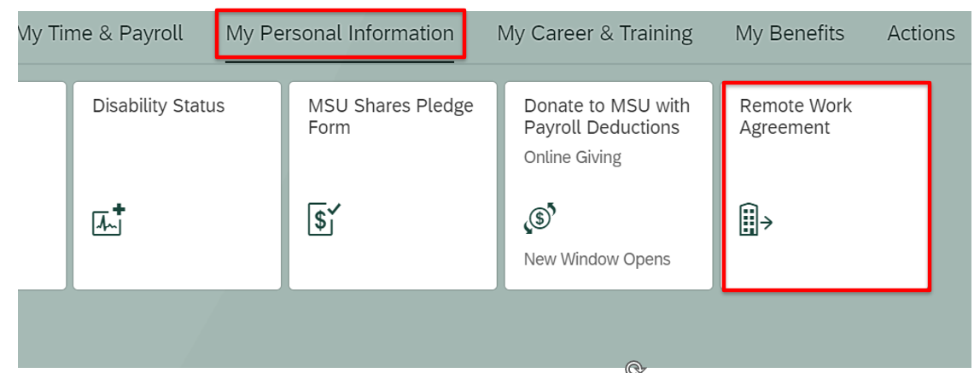Click Donate to MSU with Payroll Deductions title

pos(606,117)
